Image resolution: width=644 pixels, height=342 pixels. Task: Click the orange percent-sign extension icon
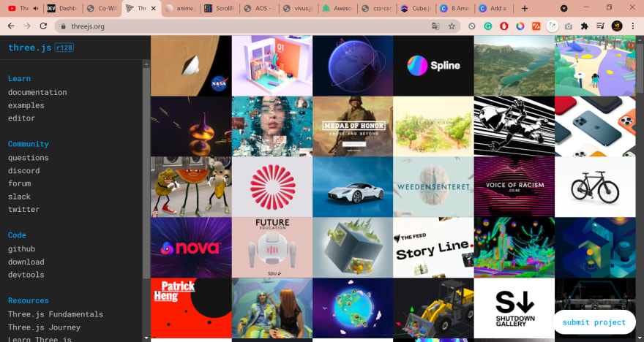click(536, 26)
